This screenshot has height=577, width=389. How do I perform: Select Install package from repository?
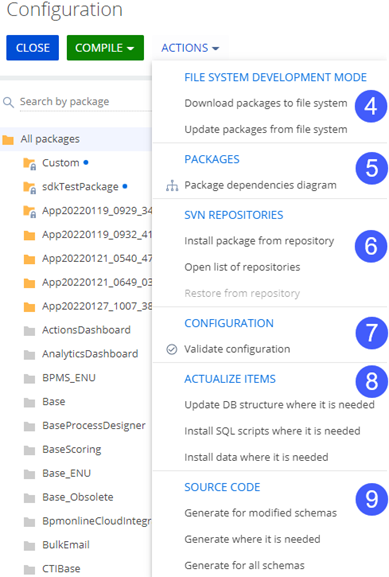coord(259,241)
